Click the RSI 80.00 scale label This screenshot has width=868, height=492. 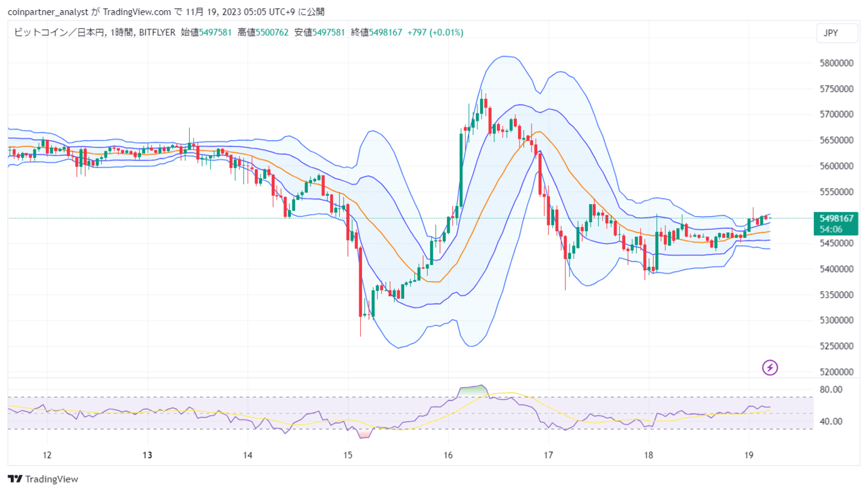[831, 390]
